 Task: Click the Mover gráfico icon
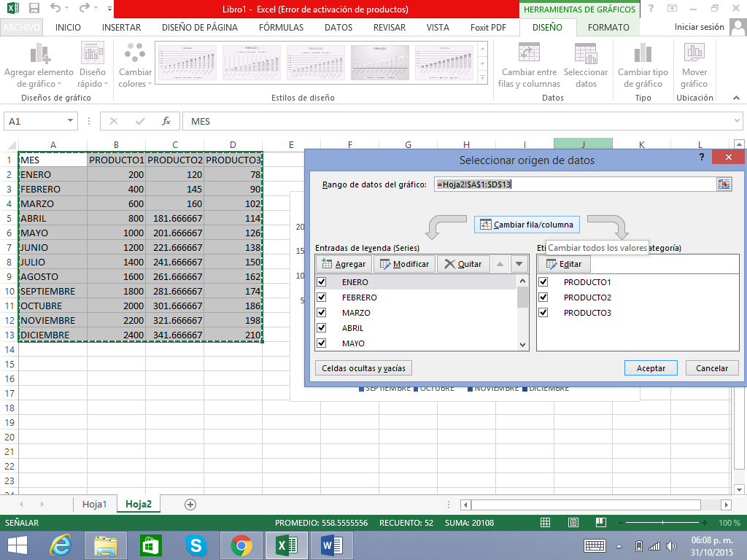tap(694, 54)
